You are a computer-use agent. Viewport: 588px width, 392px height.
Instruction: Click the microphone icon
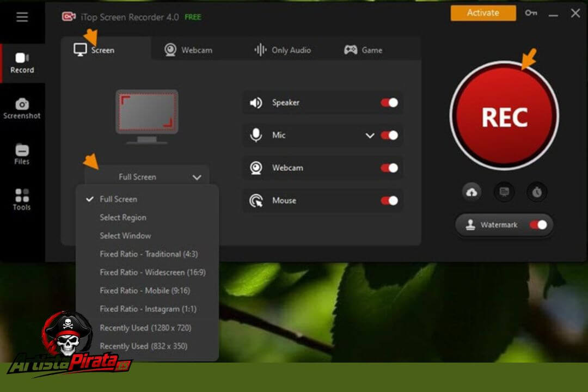tap(256, 135)
